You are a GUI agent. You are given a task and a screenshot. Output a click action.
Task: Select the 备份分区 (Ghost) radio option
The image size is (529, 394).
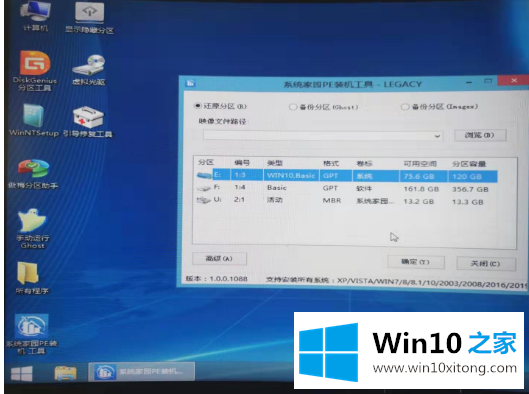point(324,107)
